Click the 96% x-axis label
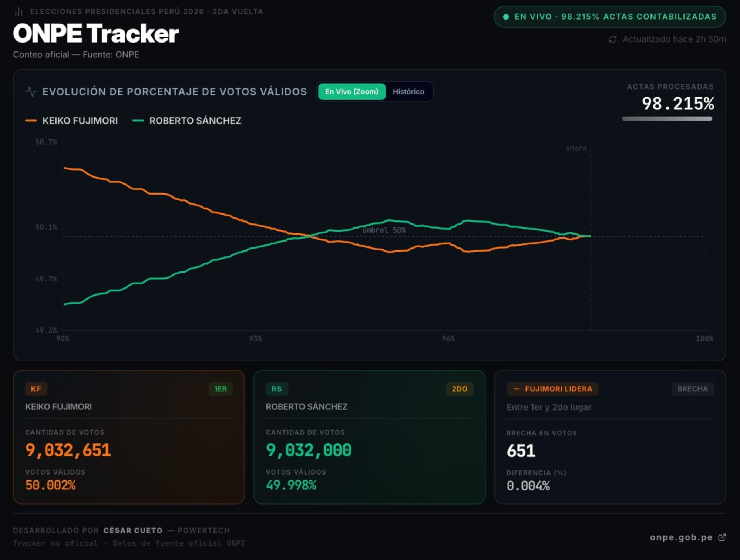The height and width of the screenshot is (560, 740). [x=448, y=338]
